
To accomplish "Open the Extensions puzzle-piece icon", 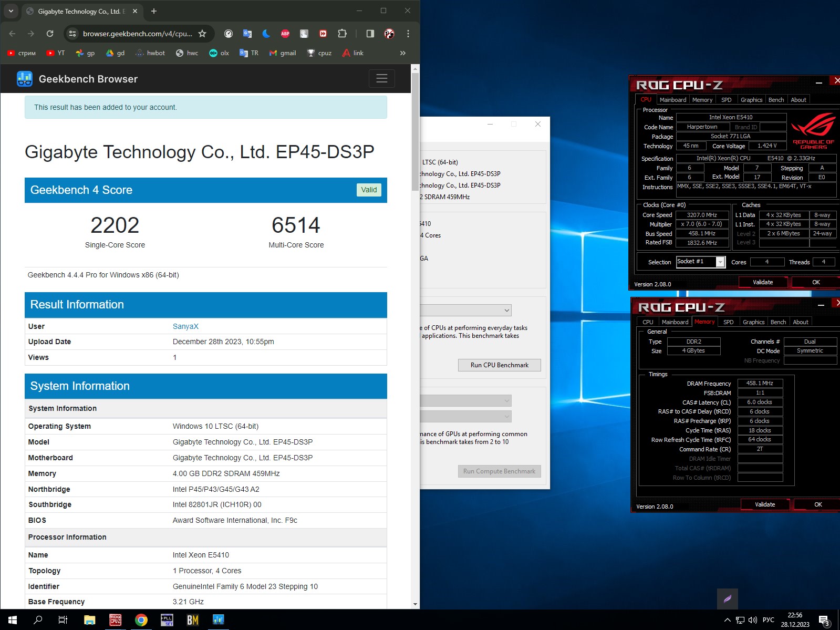I will coord(342,34).
